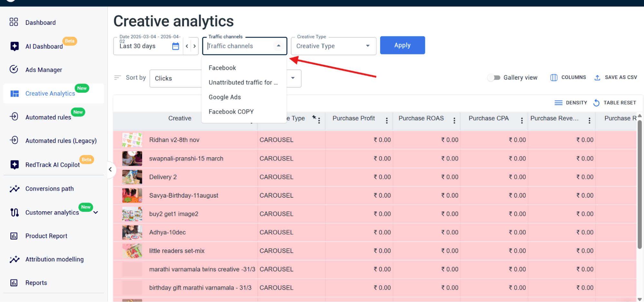Viewport: 644px width, 302px height.
Task: Click the Automated rules (Legacy) icon
Action: pos(14,140)
